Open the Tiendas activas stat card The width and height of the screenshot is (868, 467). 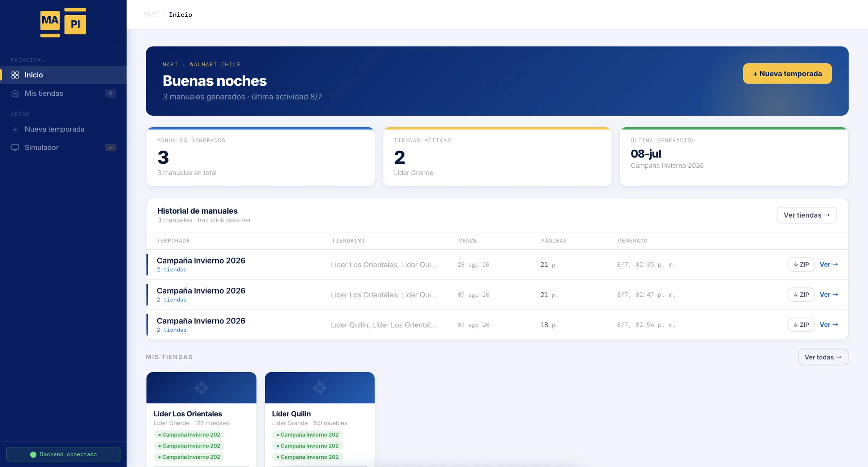pyautogui.click(x=497, y=157)
